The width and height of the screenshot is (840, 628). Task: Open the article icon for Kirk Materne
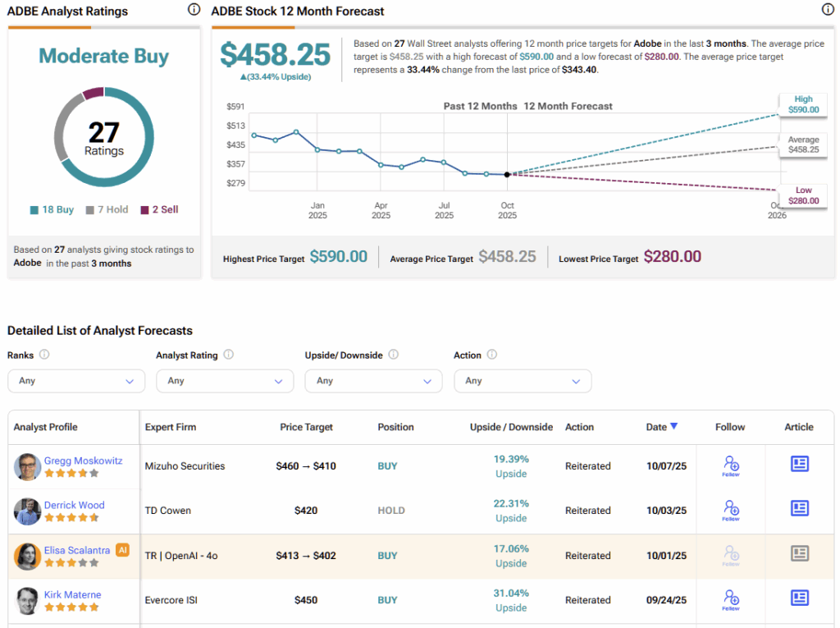pos(799,598)
